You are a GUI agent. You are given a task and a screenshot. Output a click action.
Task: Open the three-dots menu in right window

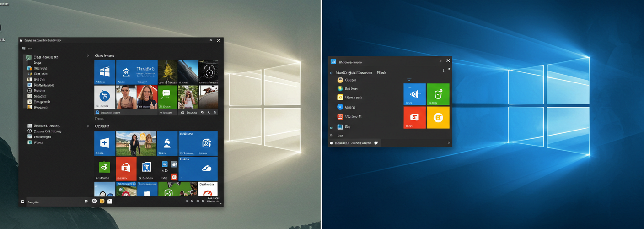pyautogui.click(x=444, y=71)
